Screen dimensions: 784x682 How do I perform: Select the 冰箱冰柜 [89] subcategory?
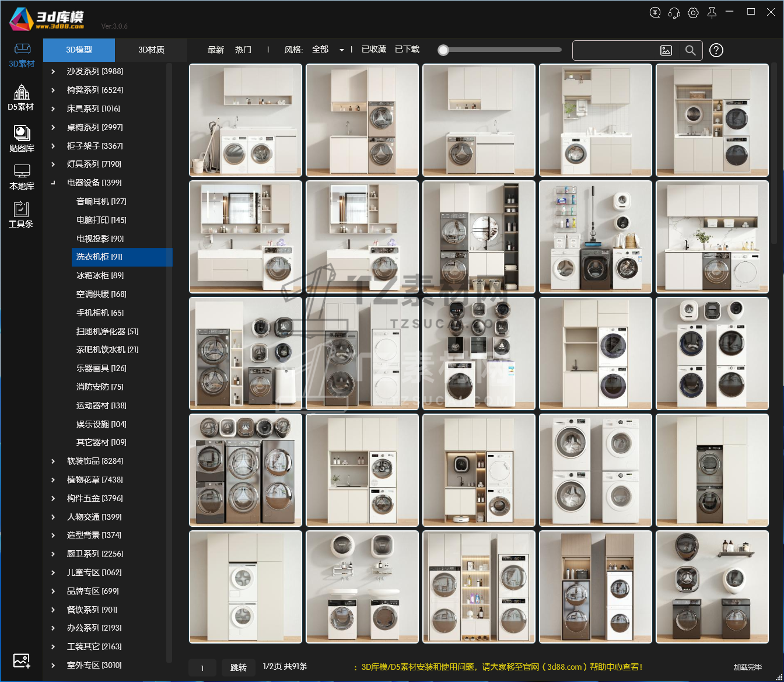point(100,275)
